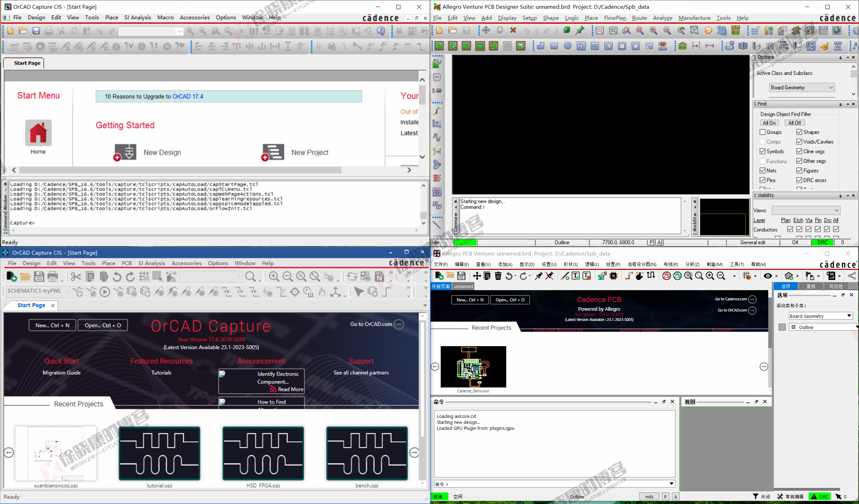Image resolution: width=859 pixels, height=504 pixels.
Task: Select the circle shape tool
Action: point(568,46)
